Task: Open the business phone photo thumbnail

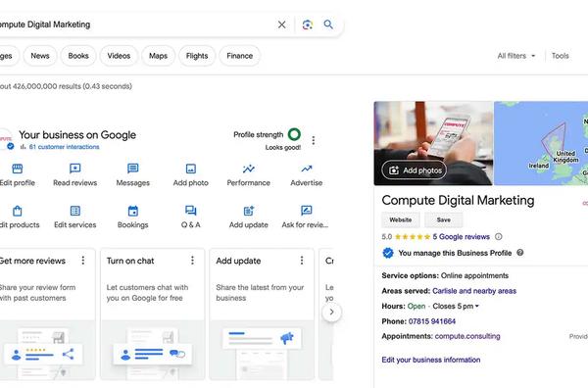Action: pos(433,143)
